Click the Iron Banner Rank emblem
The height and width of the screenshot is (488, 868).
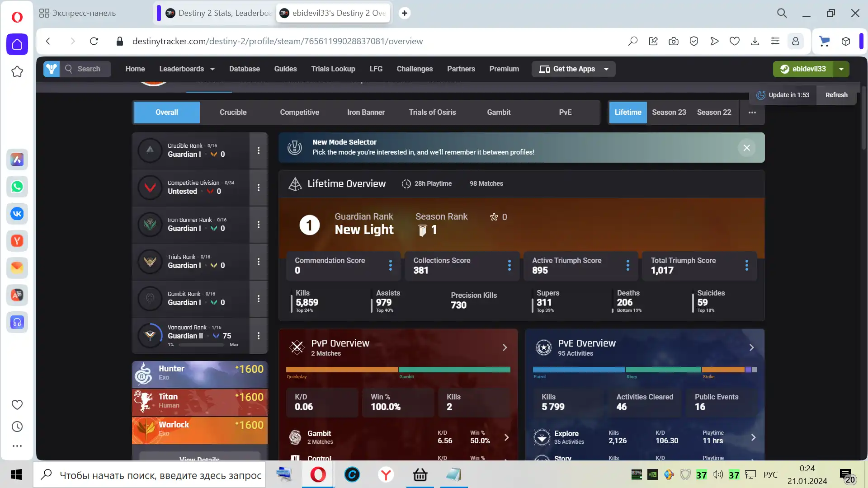(150, 225)
